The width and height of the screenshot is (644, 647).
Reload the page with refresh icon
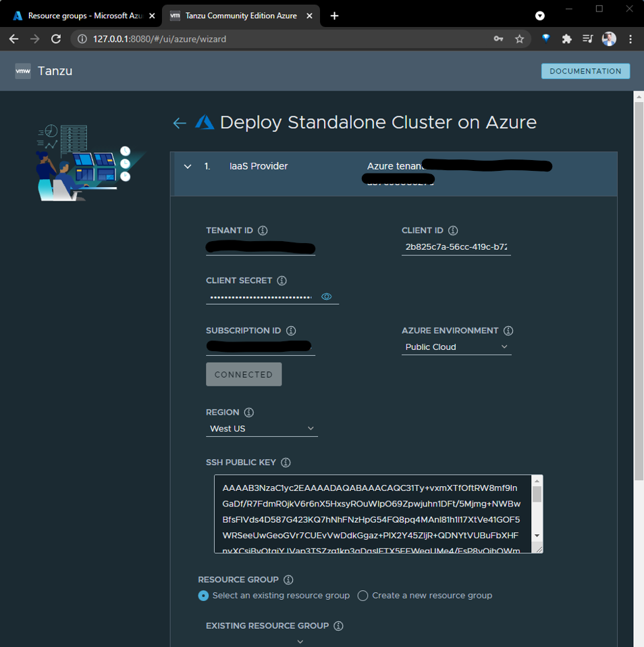click(x=56, y=39)
